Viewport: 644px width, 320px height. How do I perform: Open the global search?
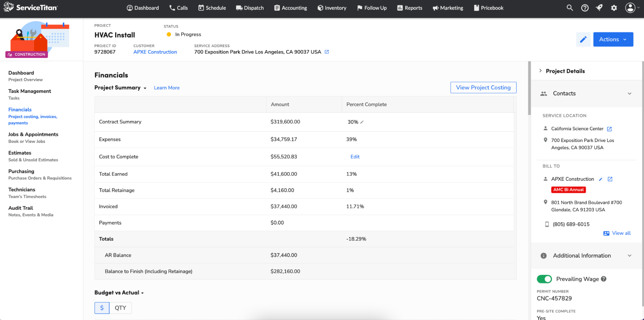click(570, 7)
